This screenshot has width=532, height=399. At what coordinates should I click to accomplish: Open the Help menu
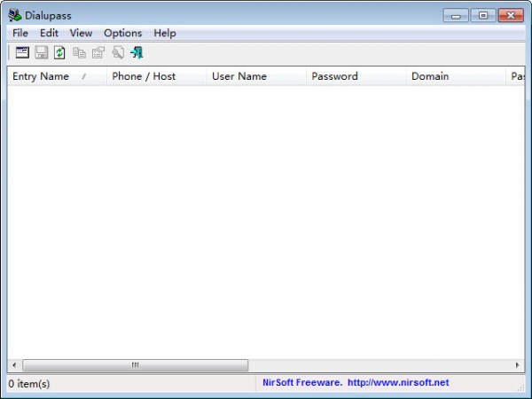tap(165, 34)
